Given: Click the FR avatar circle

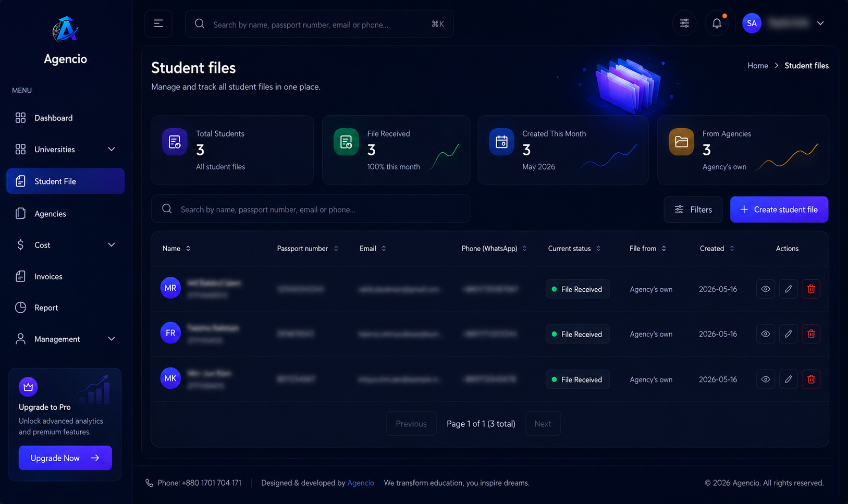Looking at the screenshot, I should 170,333.
